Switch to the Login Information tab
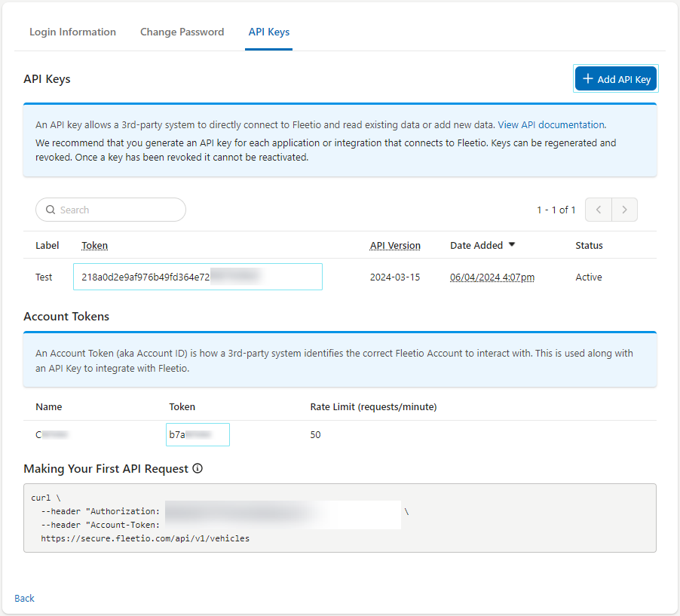 [72, 32]
